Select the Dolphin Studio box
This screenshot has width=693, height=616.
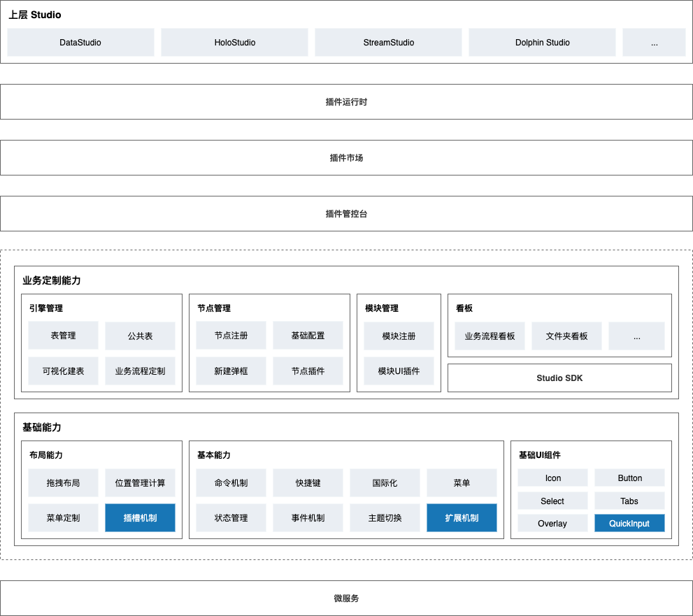[542, 43]
